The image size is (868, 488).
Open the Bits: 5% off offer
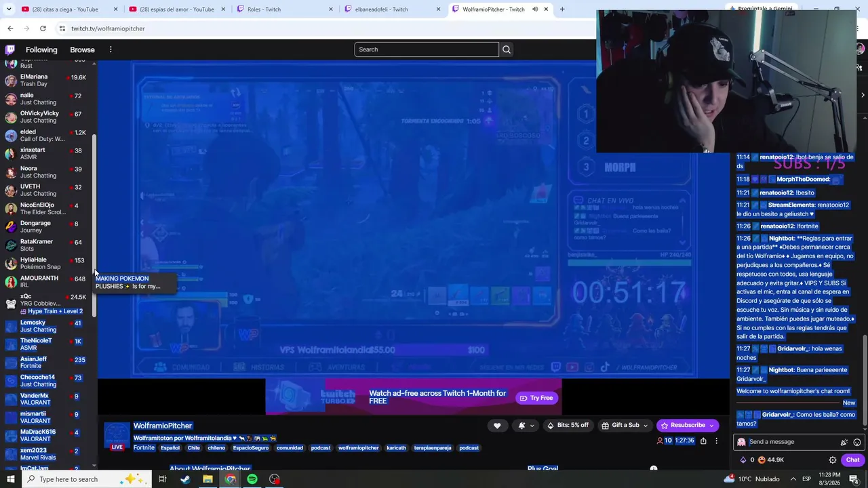click(568, 426)
